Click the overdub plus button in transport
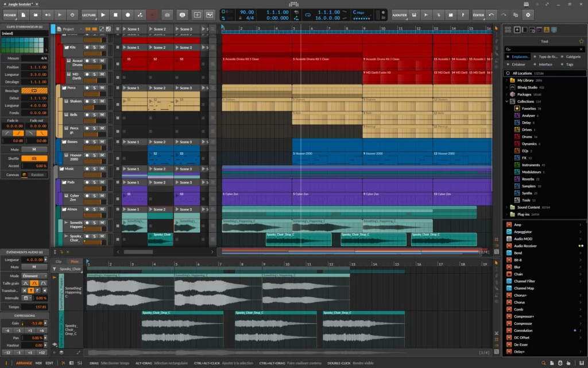Viewport: 588px width, 368px height. click(153, 15)
